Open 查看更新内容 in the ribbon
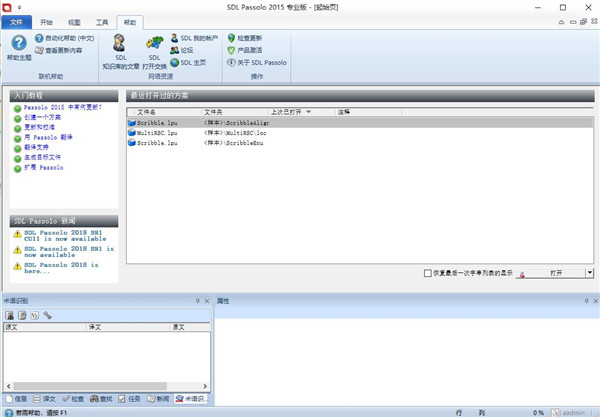This screenshot has height=417, width=600. [x=59, y=50]
